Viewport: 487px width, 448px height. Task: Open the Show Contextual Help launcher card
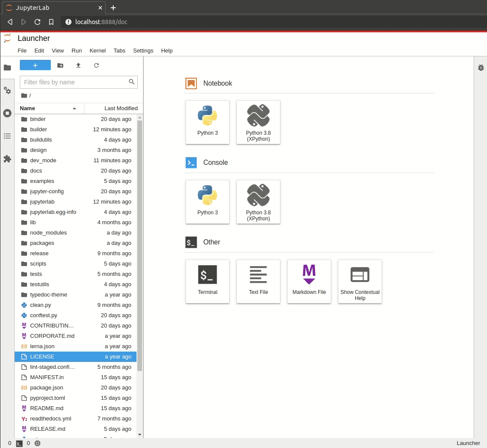tap(360, 281)
